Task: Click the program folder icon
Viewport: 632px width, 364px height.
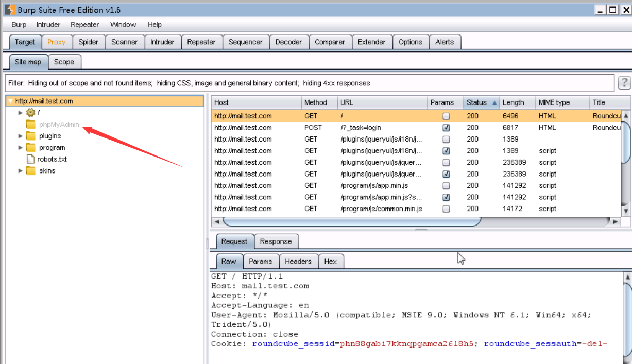Action: point(31,147)
